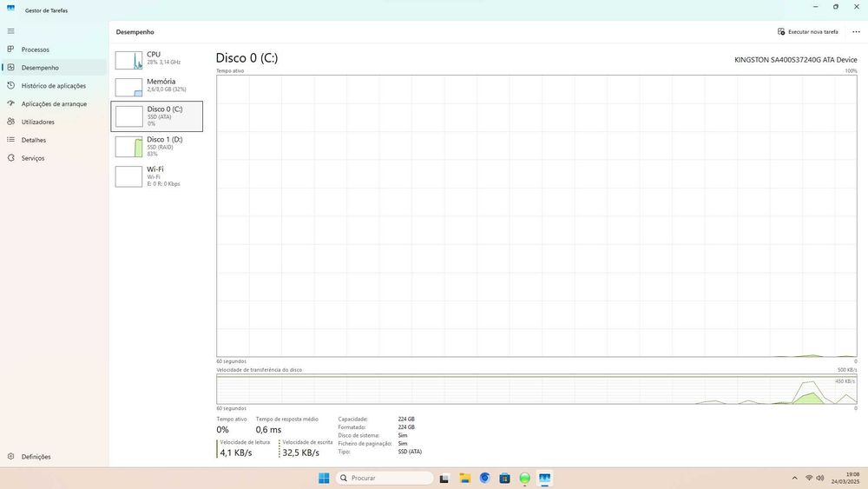The image size is (868, 489).
Task: Open Wi-Fi network tray icon
Action: click(809, 478)
